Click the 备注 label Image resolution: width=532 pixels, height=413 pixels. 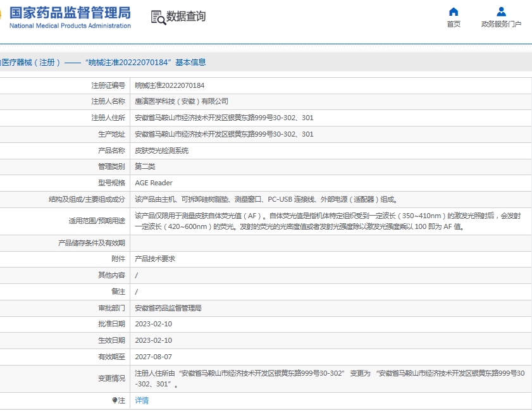(x=118, y=292)
